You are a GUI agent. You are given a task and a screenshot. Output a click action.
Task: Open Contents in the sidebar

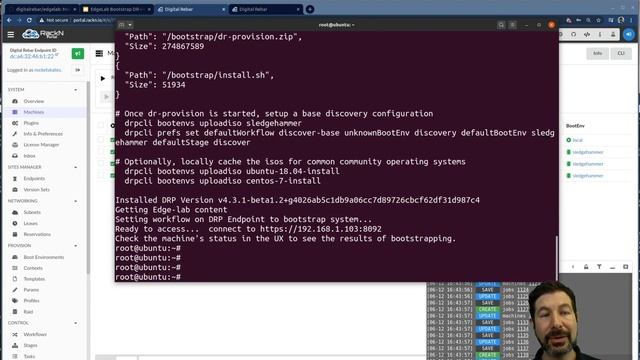tap(33, 269)
